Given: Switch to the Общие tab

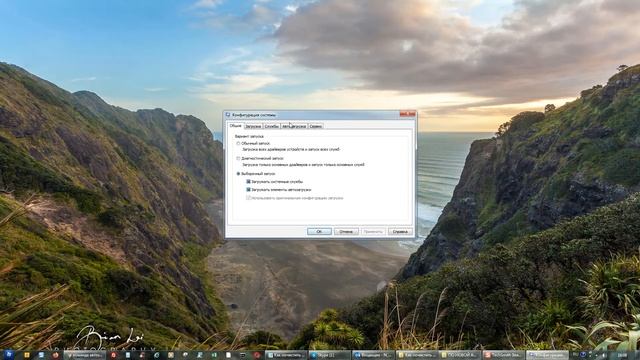Looking at the screenshot, I should point(236,126).
